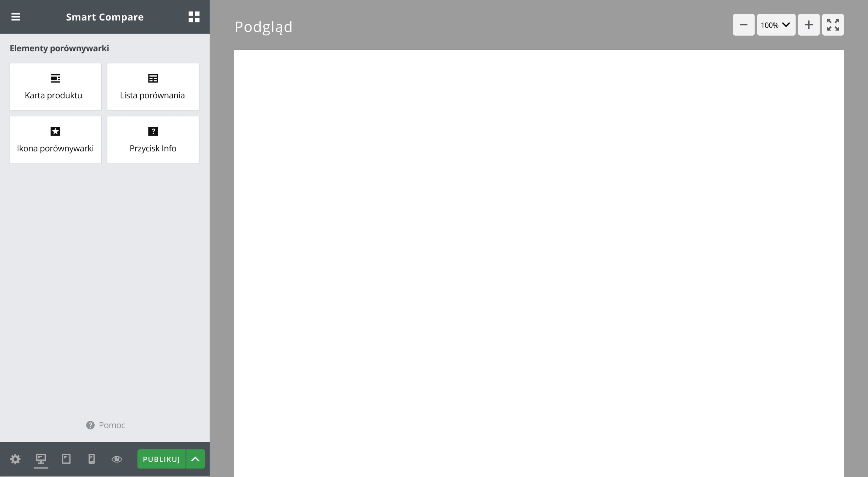Toggle the eye preview icon
Viewport: 868px width, 477px height.
tap(117, 459)
